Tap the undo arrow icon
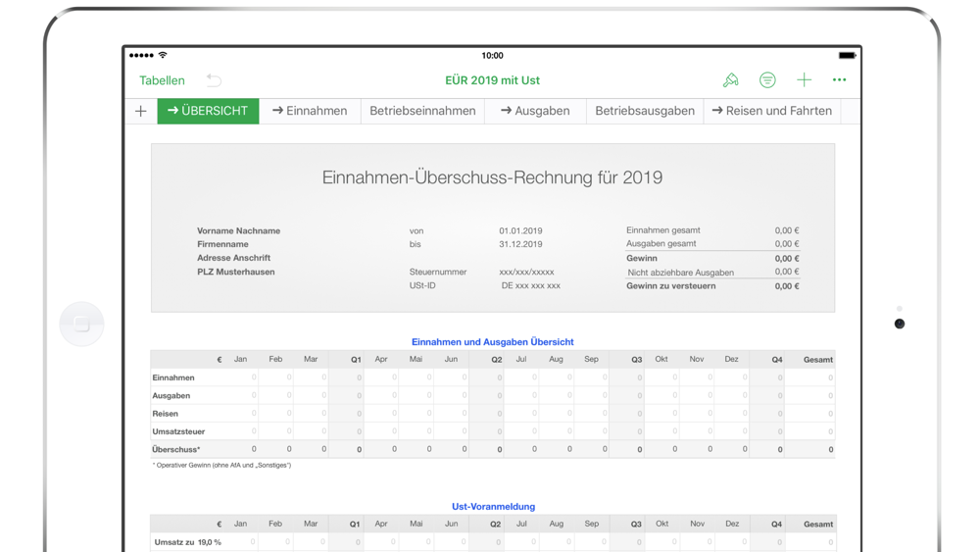Viewport: 980px width, 552px height. click(214, 80)
